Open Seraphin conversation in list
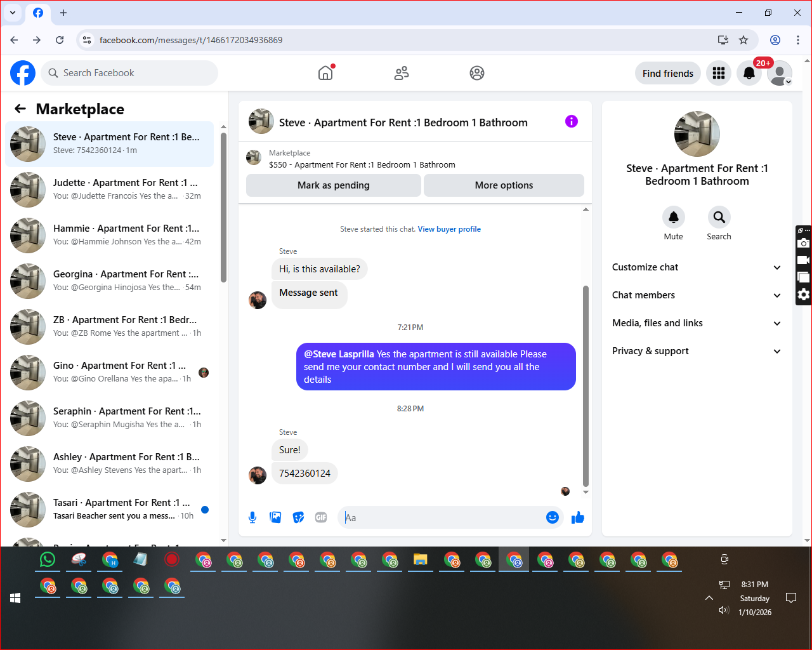812x650 pixels. click(109, 418)
